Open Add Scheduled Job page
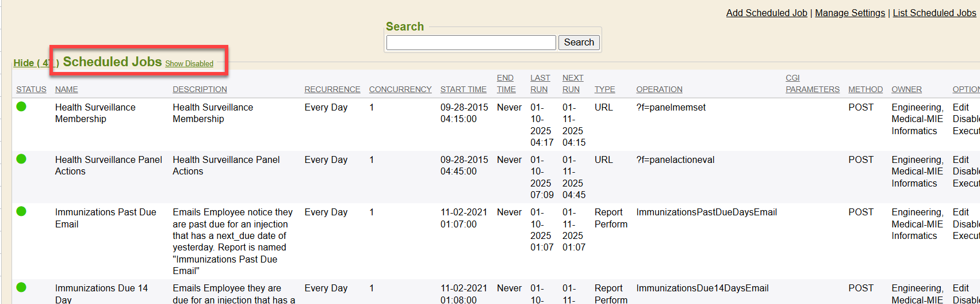The width and height of the screenshot is (980, 304). click(766, 13)
